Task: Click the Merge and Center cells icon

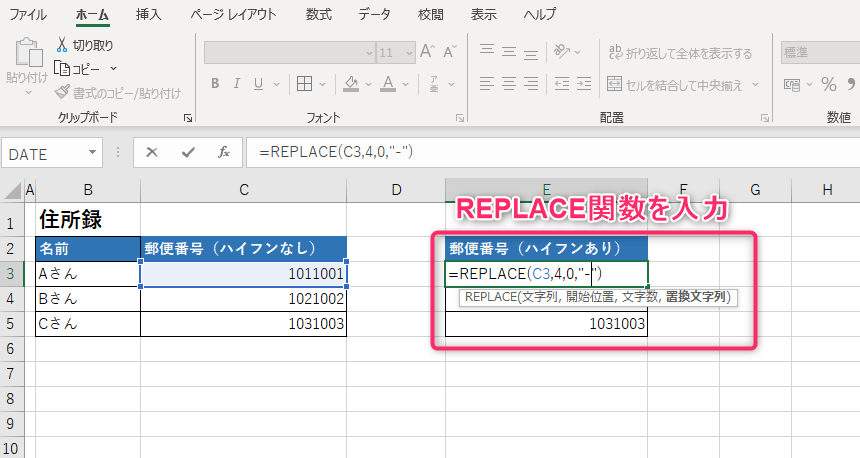Action: 612,84
